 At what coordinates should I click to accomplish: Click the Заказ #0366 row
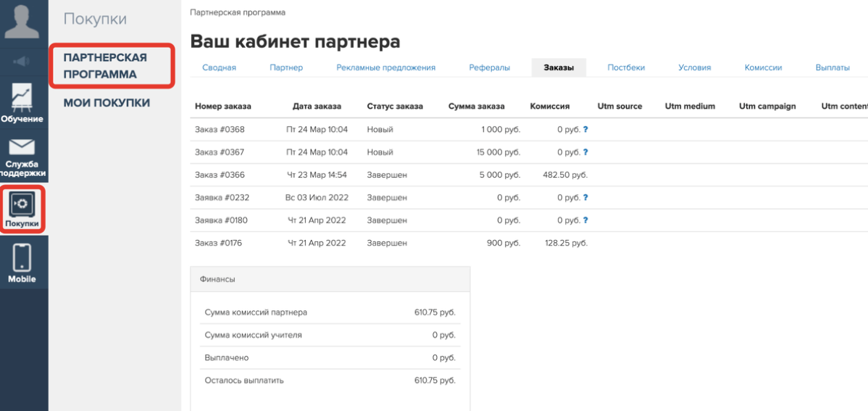pos(529,175)
